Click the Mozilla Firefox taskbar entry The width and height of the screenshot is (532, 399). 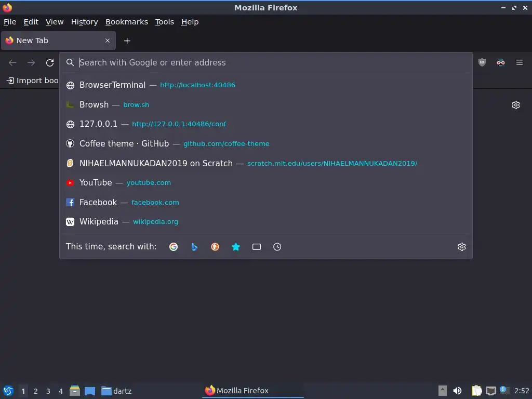coord(253,391)
